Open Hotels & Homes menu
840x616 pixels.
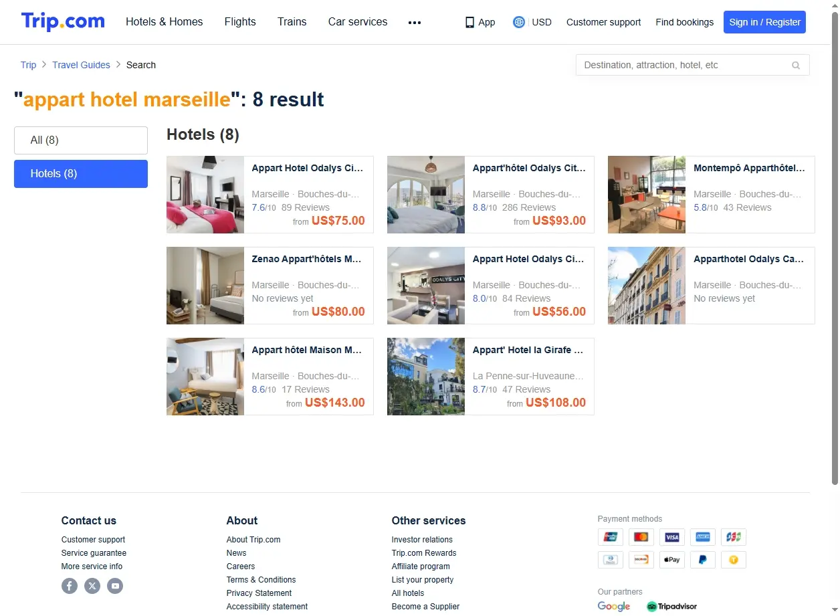(x=165, y=22)
